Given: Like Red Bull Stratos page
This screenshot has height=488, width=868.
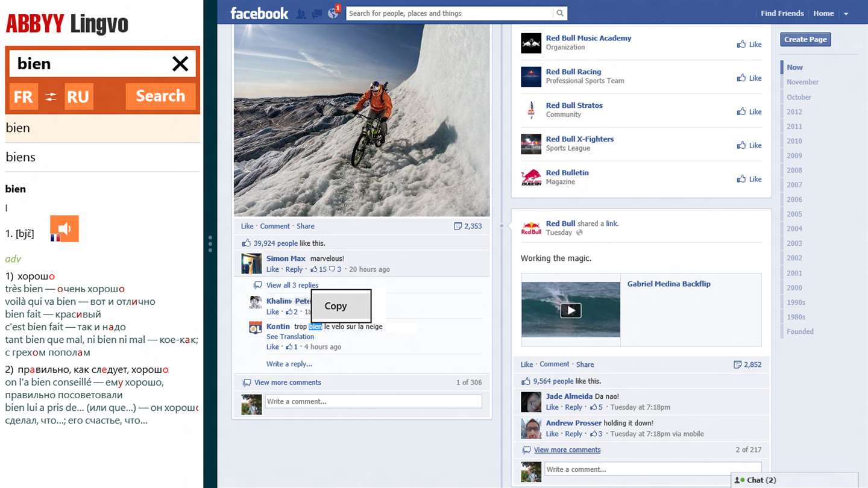Looking at the screenshot, I should tap(749, 112).
